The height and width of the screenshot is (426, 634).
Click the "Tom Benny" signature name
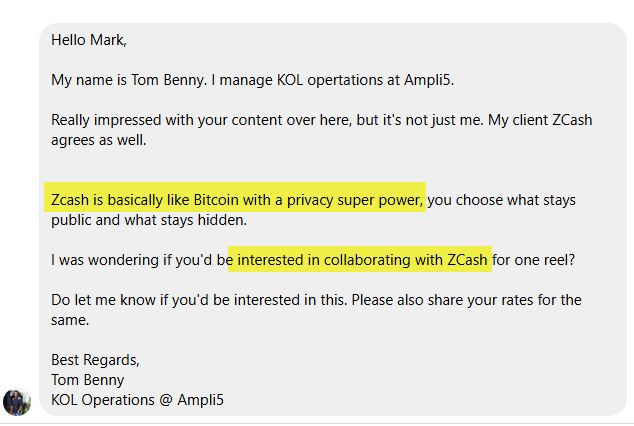88,380
